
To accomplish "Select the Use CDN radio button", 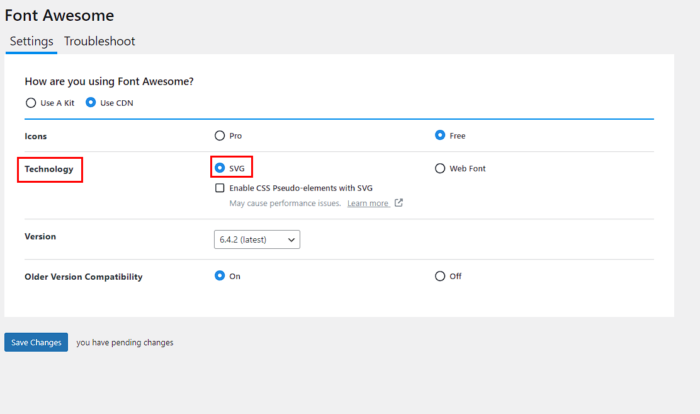I will tap(91, 103).
